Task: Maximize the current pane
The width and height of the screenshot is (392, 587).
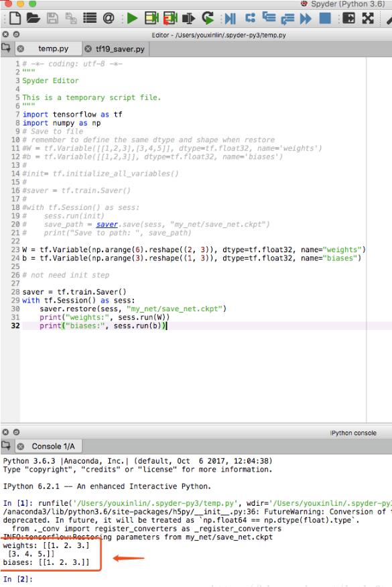Action: 348,18
